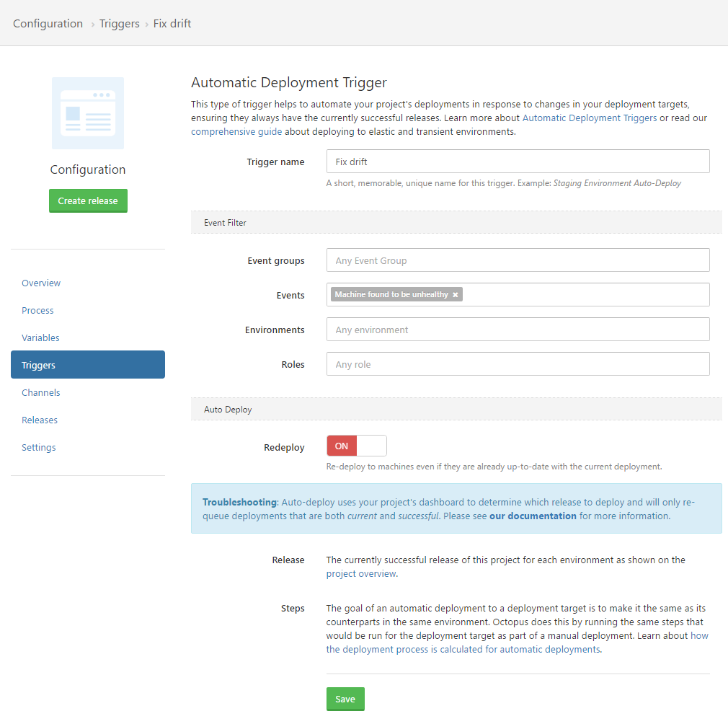This screenshot has height=724, width=728.
Task: Click the Configuration project logo icon
Action: pos(88,113)
